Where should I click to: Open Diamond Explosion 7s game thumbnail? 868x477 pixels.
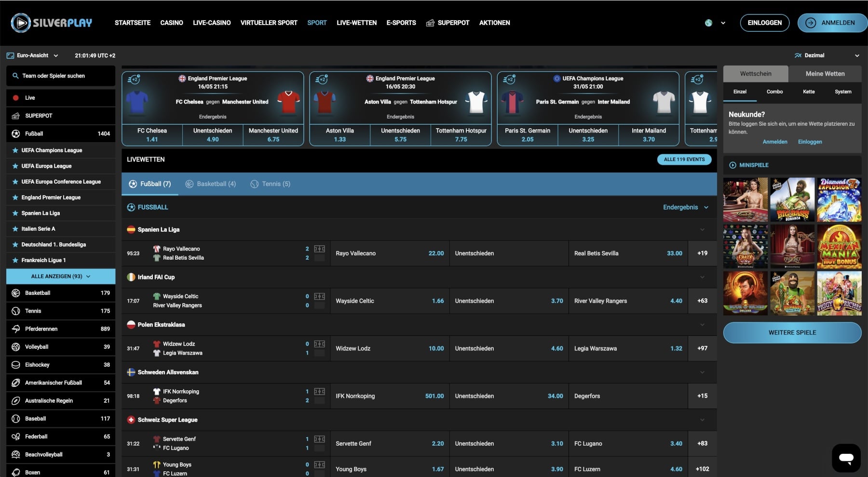coord(840,199)
